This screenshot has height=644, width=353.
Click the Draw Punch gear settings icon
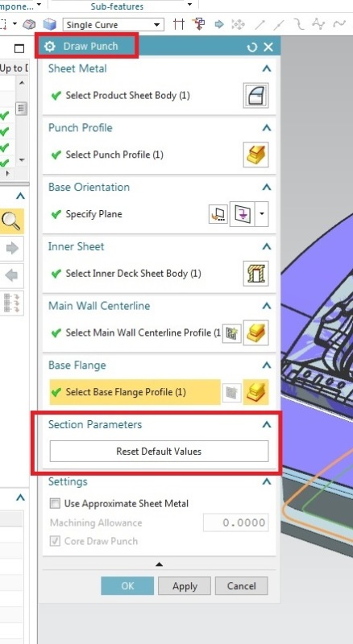[x=50, y=47]
